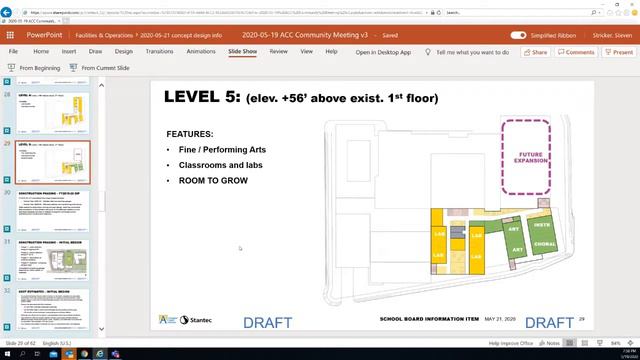Start slideshow from status bar icon
640x360 pixels.
point(600,343)
